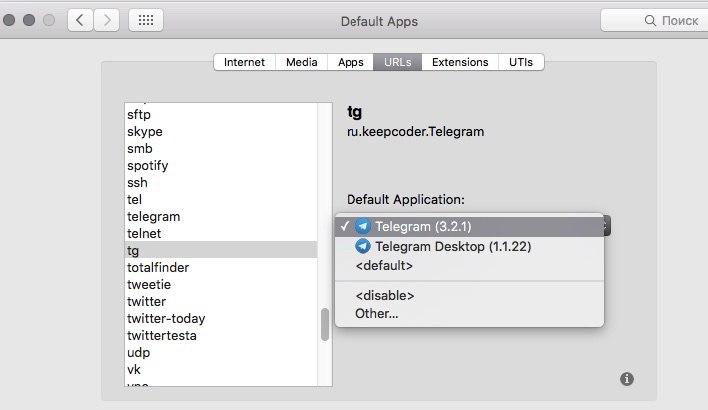Viewport: 708px width, 410px height.
Task: Choose Other... from the popup menu
Action: (x=469, y=313)
